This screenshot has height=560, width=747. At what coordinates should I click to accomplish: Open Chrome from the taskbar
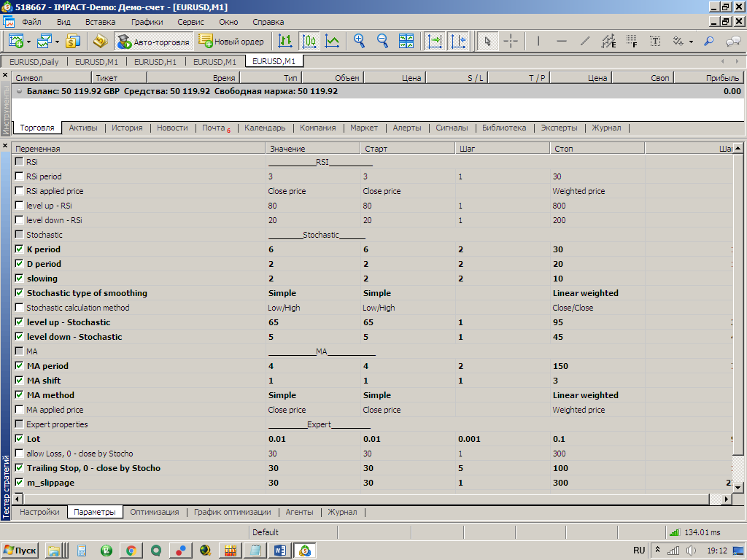[x=131, y=551]
